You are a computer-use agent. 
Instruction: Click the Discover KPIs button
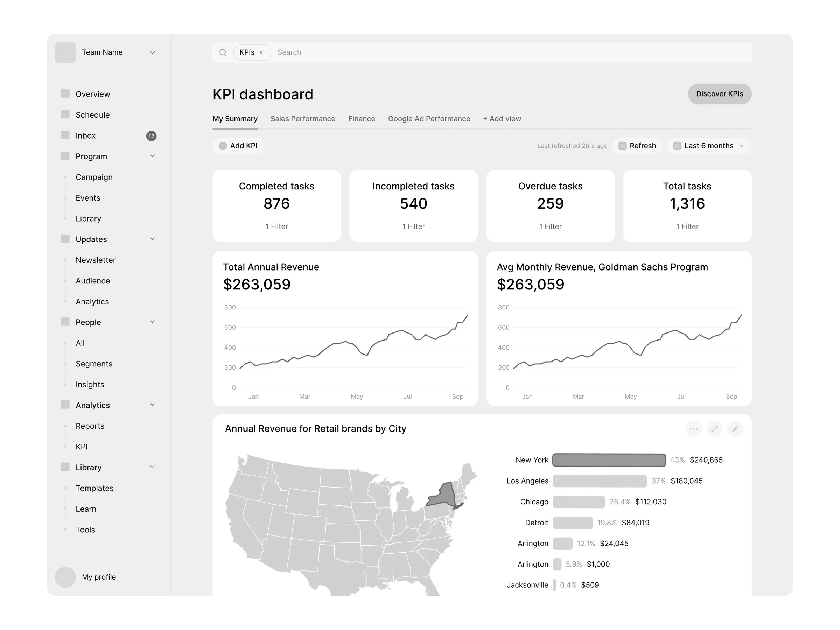click(720, 94)
